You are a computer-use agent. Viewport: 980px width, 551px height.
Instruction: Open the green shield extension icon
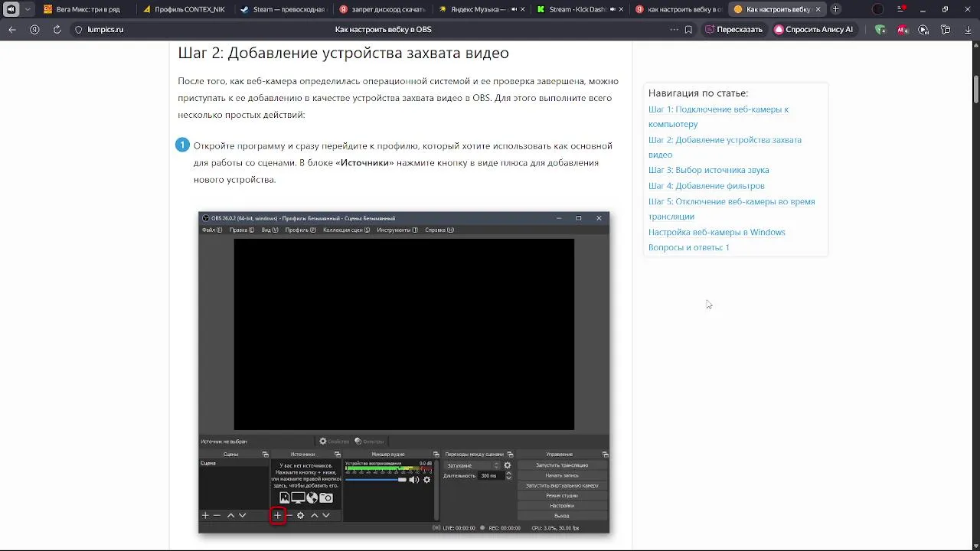[880, 29]
